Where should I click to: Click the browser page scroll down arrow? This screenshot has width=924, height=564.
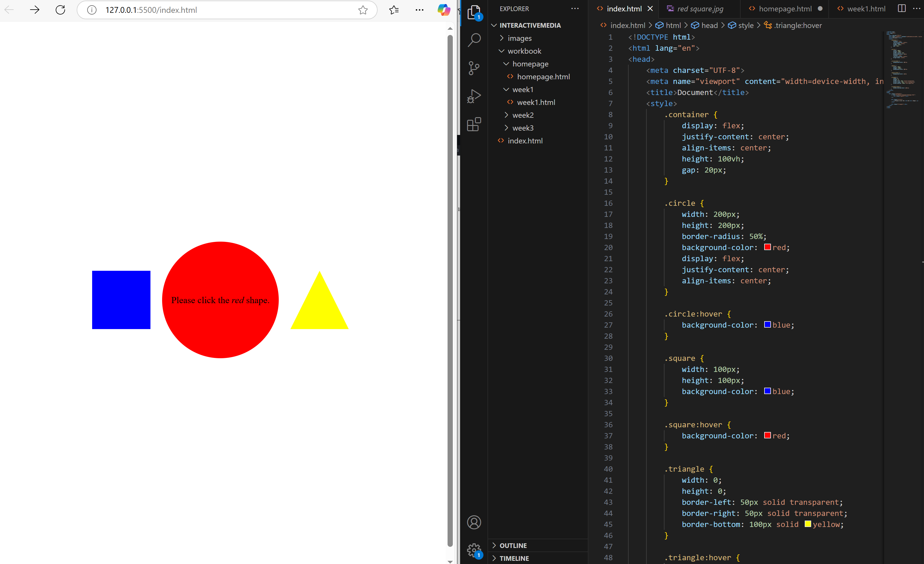tap(450, 561)
